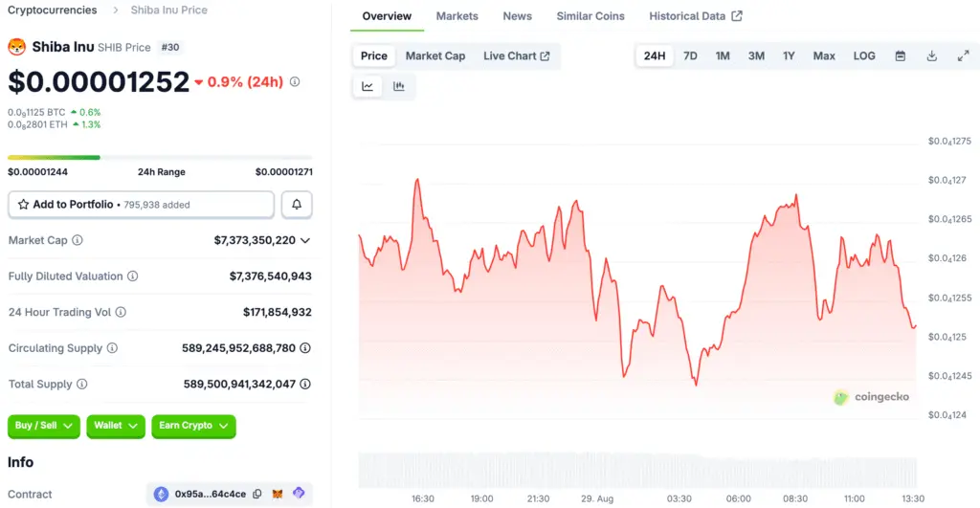Show 24 Hour Trading Vol info icon
The width and height of the screenshot is (980, 508).
(121, 312)
